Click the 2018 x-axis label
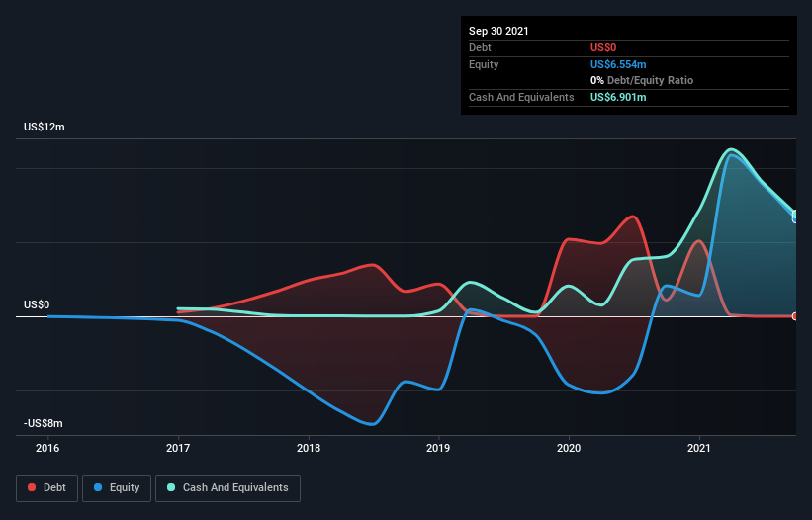This screenshot has width=812, height=520. (309, 448)
